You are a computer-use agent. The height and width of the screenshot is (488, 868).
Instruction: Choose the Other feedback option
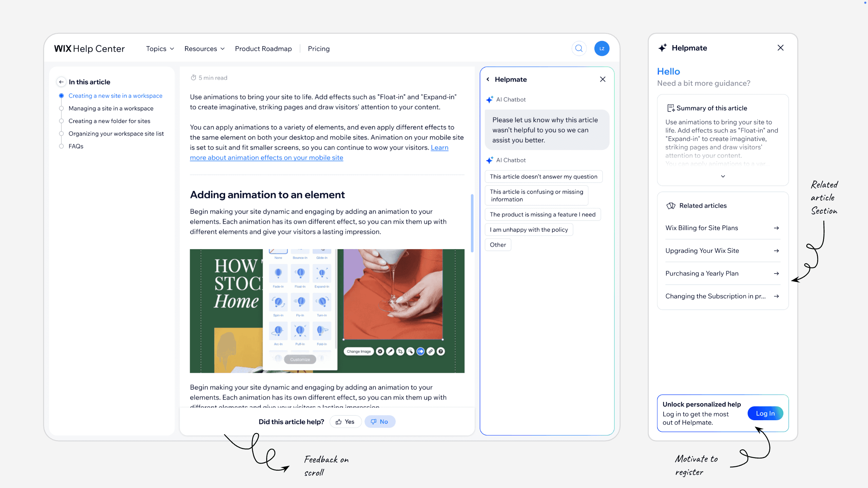(498, 245)
